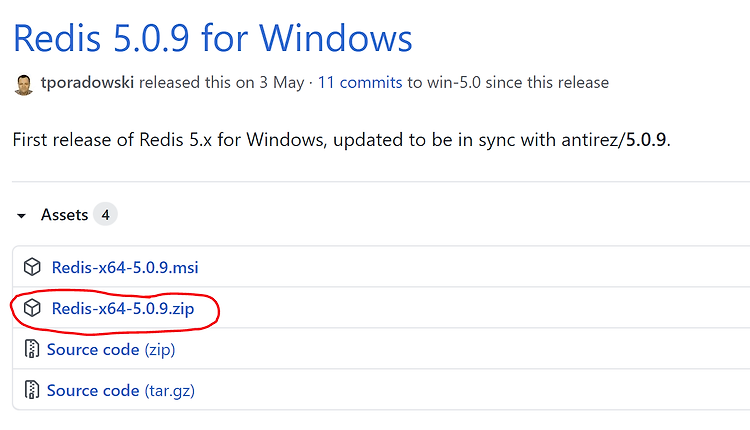The width and height of the screenshot is (750, 430).
Task: Click the win-5.0 branch name text
Action: 453,82
